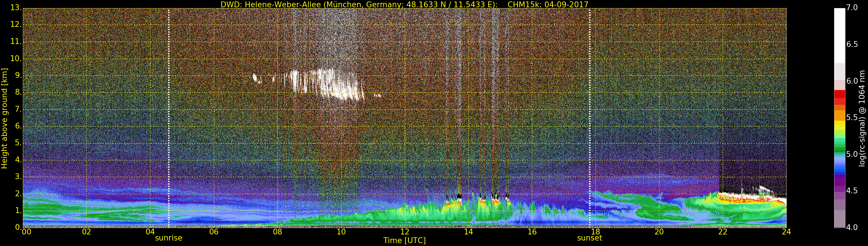This screenshot has height=246, width=868.
Task: Click the time axis tick label '22'
Action: coord(723,232)
